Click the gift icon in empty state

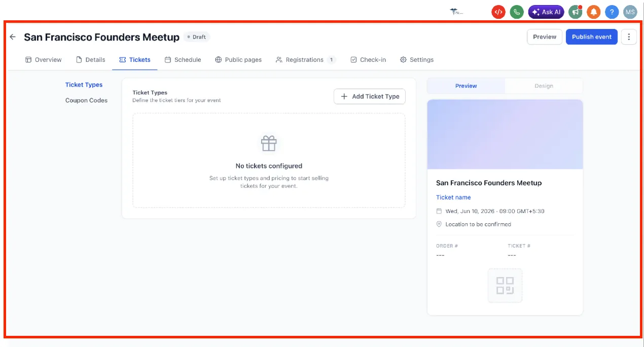tap(269, 144)
